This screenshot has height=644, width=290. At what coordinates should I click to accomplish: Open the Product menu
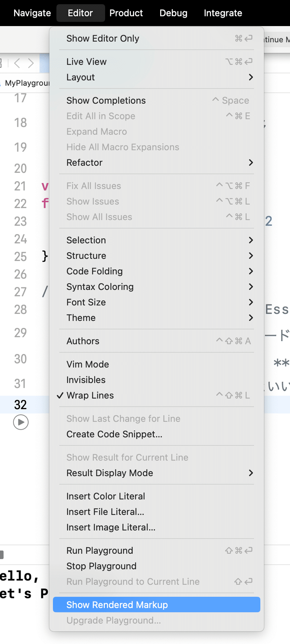coord(126,13)
